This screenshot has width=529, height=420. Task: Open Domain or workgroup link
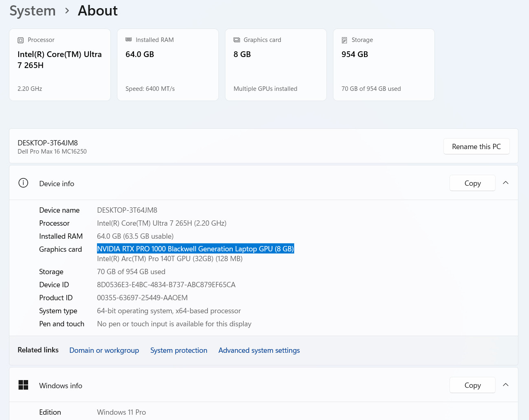[x=104, y=350]
